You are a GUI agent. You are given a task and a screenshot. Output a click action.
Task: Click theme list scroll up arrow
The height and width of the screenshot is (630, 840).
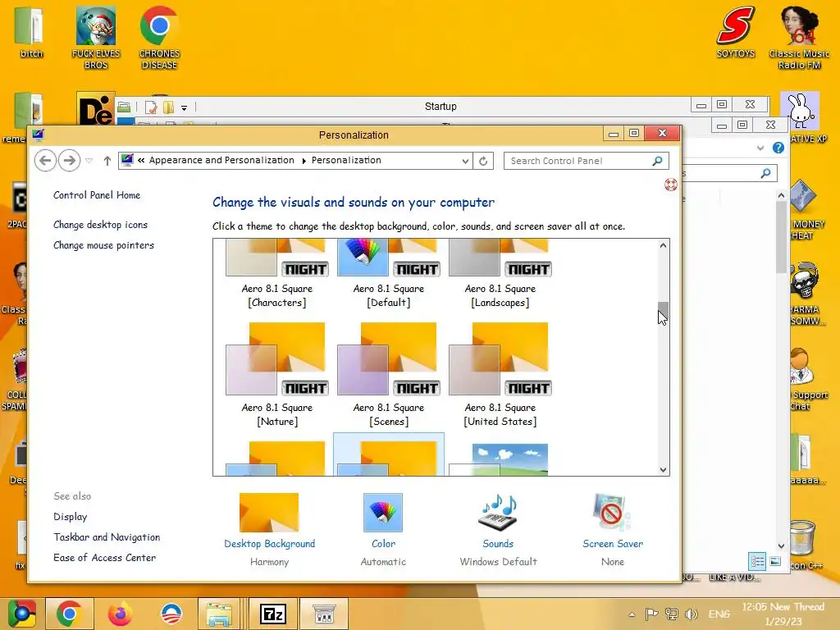[x=663, y=245]
